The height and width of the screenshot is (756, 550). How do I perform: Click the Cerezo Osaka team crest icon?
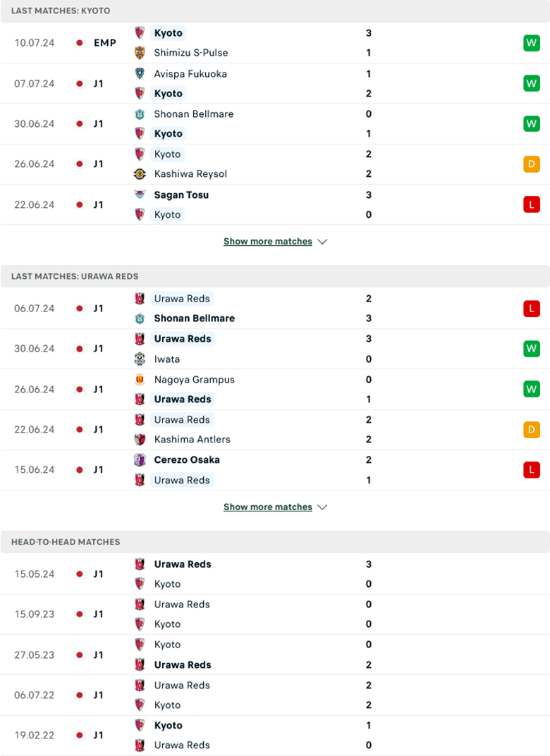[x=140, y=459]
